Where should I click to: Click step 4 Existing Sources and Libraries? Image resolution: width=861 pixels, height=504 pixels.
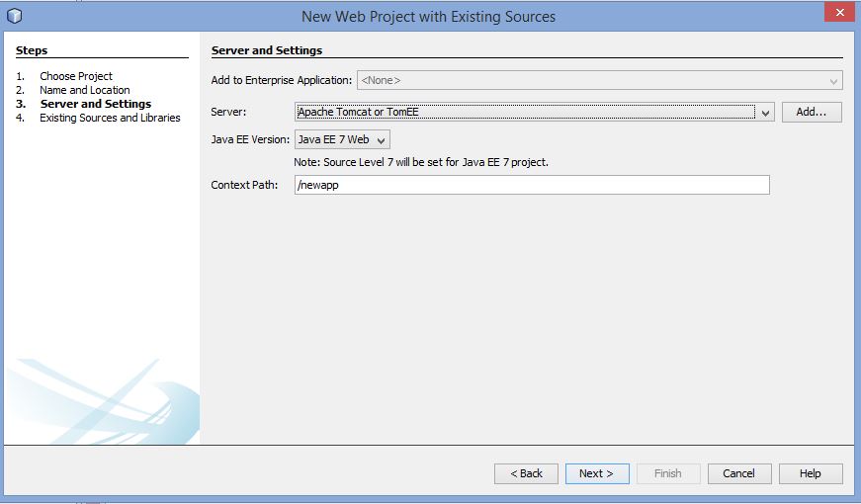coord(110,118)
